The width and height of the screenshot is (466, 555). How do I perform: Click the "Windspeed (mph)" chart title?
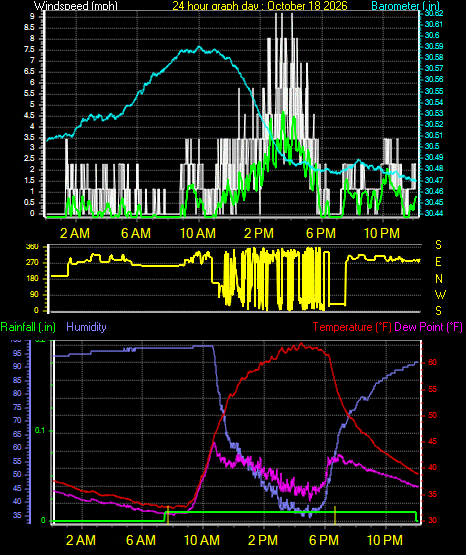pos(76,5)
